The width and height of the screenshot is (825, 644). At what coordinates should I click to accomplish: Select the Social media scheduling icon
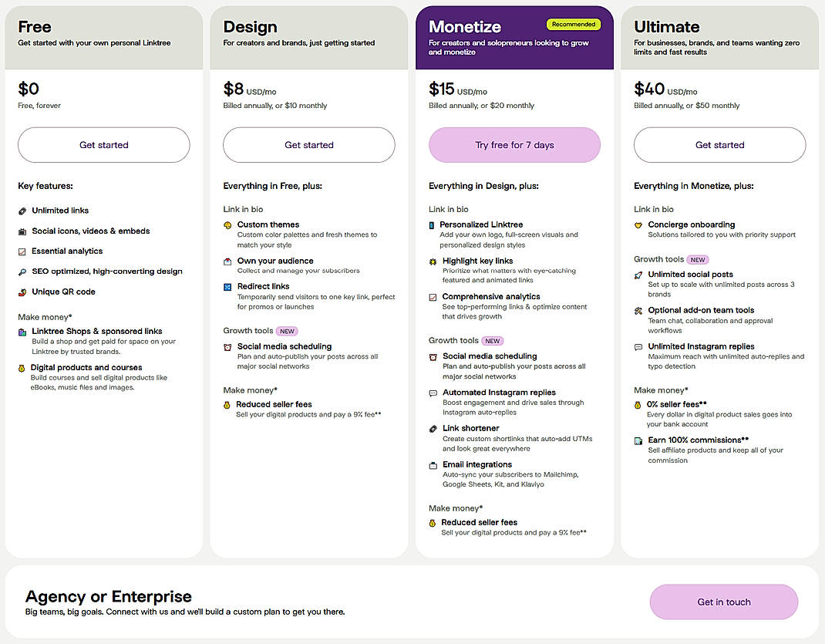point(228,346)
